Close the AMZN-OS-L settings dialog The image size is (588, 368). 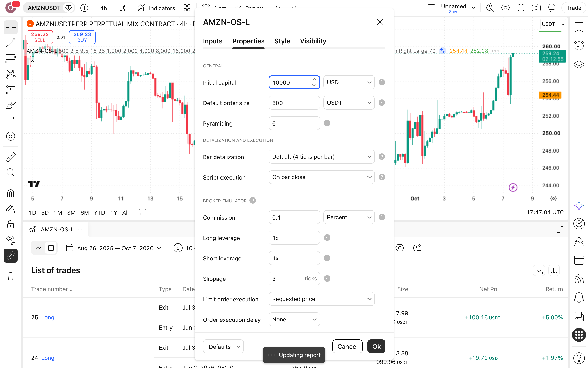coord(380,22)
